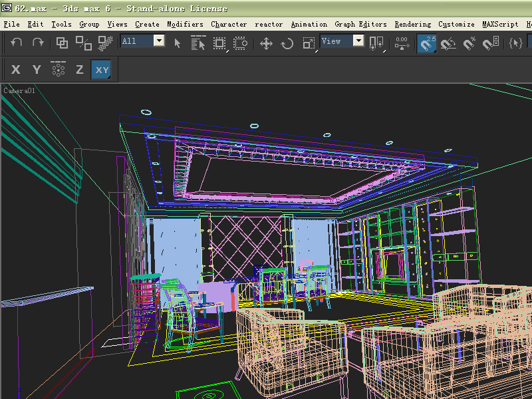
Task: Click the Camera01 viewport label
Action: pyautogui.click(x=19, y=90)
